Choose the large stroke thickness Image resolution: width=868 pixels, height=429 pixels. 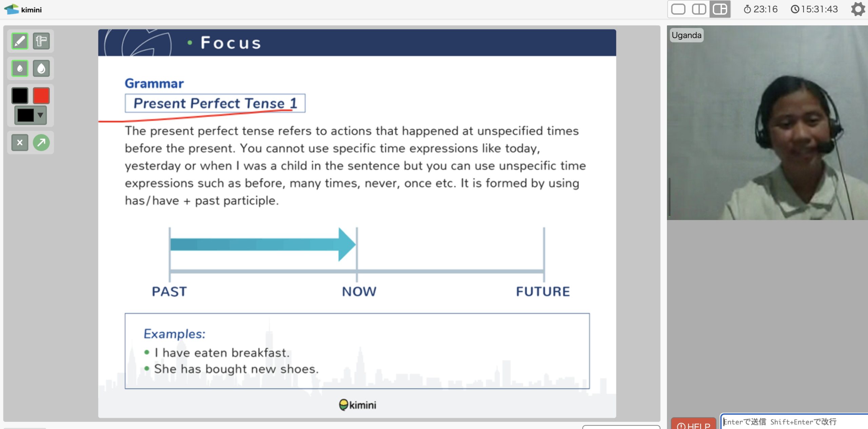click(41, 69)
